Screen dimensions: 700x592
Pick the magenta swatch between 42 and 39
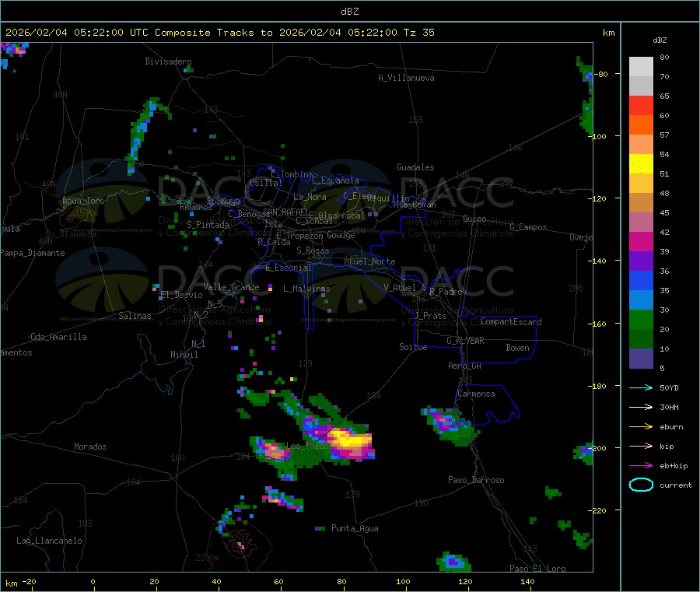tap(641, 241)
